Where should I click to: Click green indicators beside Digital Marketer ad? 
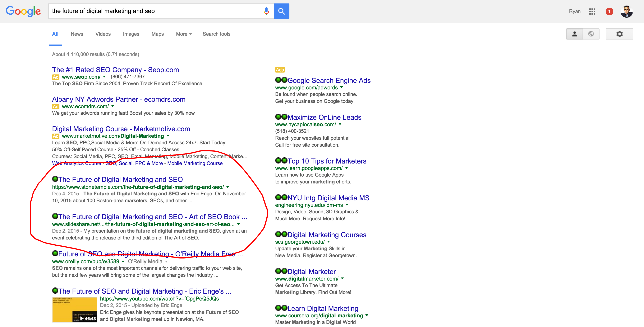[281, 271]
